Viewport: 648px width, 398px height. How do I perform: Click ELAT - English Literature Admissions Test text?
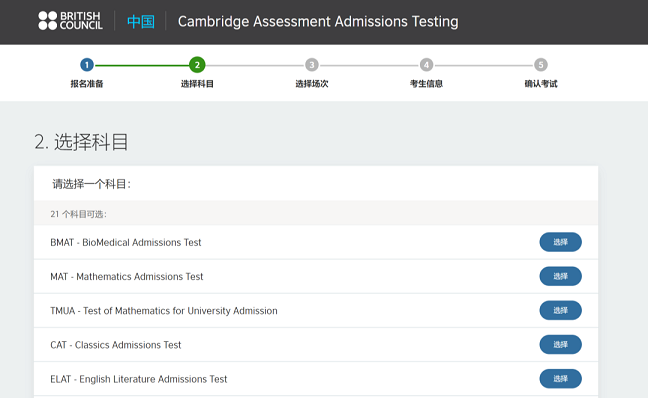coord(138,379)
